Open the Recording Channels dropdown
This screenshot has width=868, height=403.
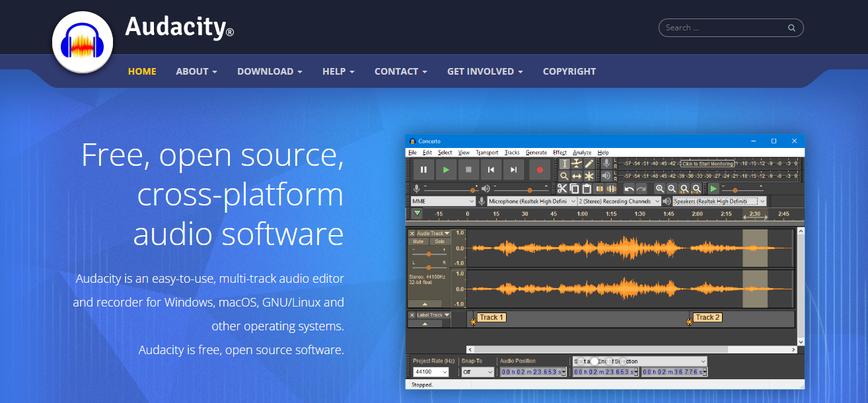[619, 201]
